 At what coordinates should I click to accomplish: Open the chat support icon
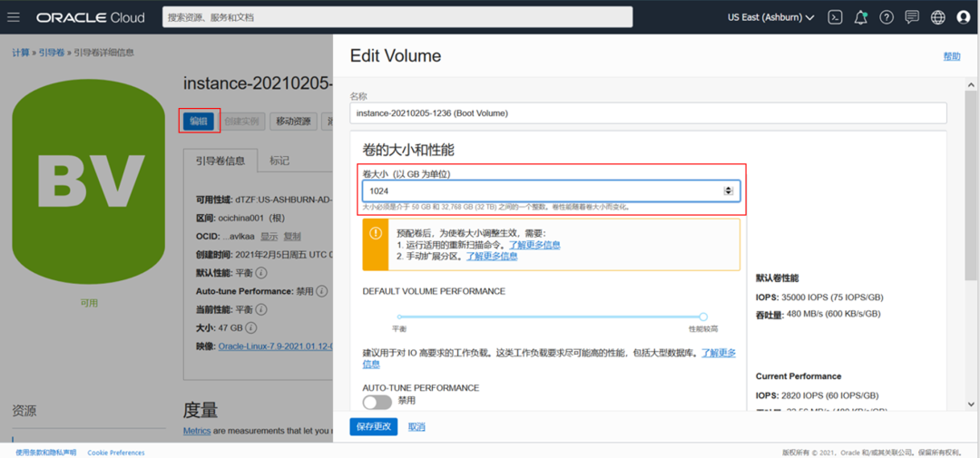point(912,17)
